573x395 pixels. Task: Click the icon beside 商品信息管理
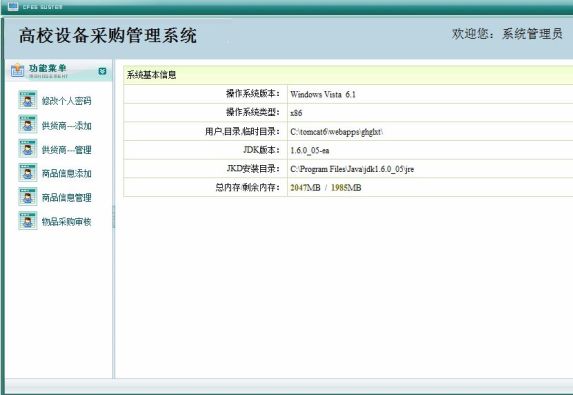click(28, 197)
